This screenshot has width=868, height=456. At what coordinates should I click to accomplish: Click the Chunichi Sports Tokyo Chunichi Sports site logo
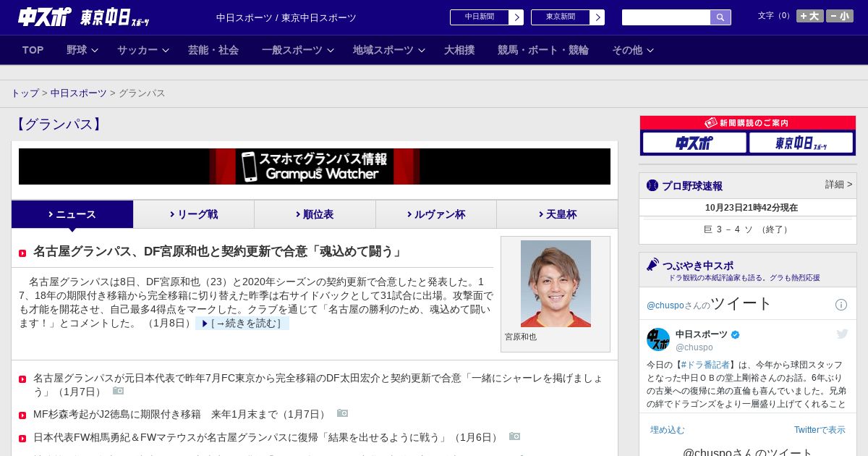point(84,17)
